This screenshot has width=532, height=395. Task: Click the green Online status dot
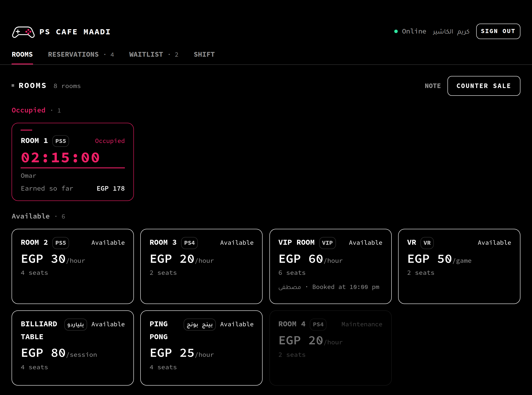396,31
